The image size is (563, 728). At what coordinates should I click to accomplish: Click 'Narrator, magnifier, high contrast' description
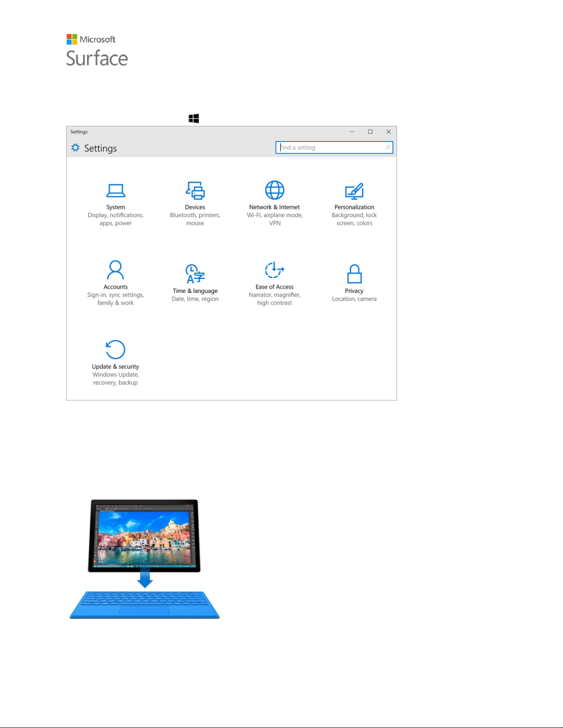pos(275,299)
